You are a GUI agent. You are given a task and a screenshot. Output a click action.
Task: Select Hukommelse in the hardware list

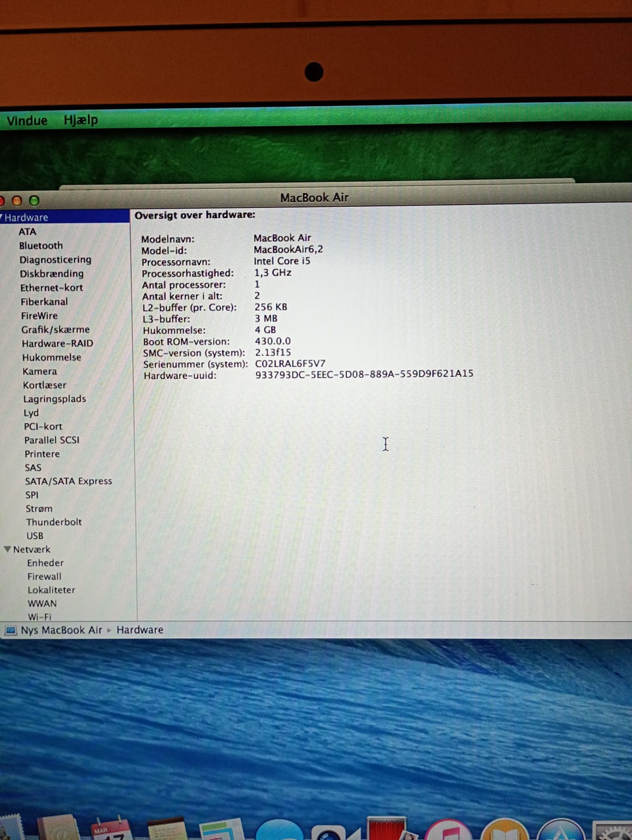[51, 357]
